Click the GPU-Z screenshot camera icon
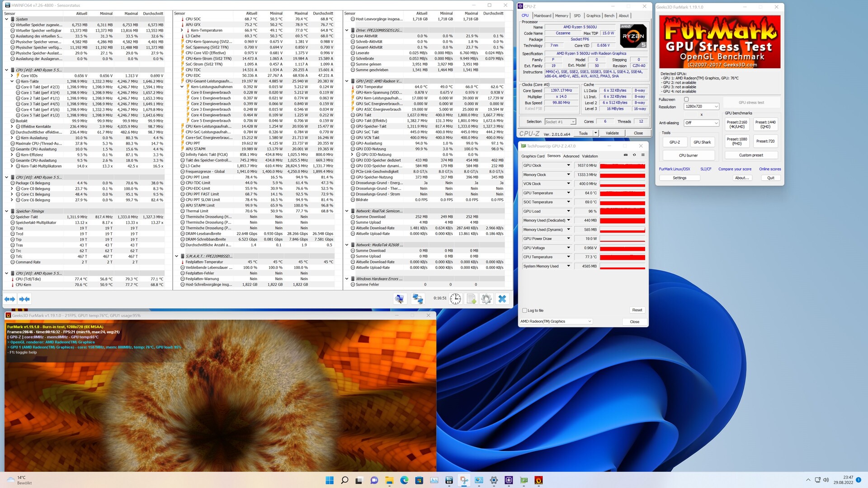Viewport: 868px width, 488px height. point(626,155)
